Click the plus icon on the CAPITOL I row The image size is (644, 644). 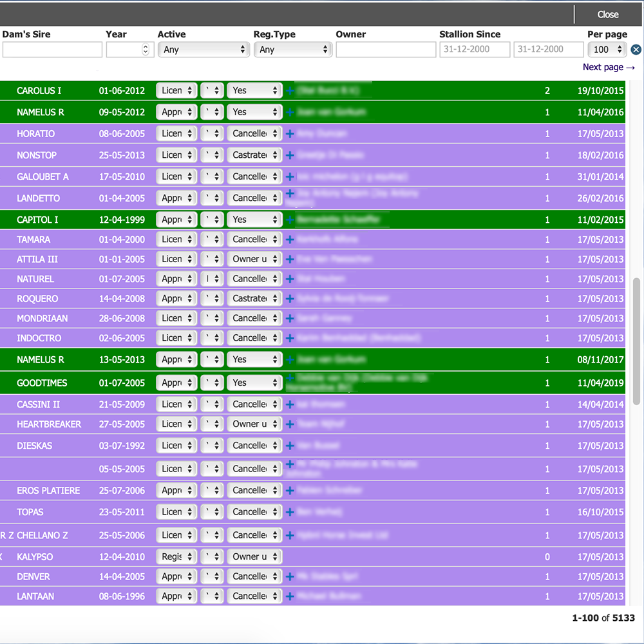[x=290, y=219]
